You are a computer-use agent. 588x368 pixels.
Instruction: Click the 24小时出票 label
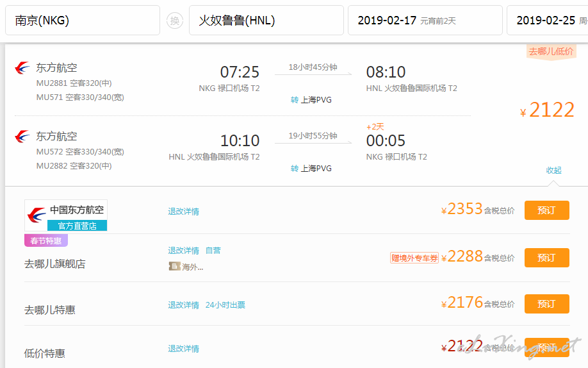click(x=225, y=305)
